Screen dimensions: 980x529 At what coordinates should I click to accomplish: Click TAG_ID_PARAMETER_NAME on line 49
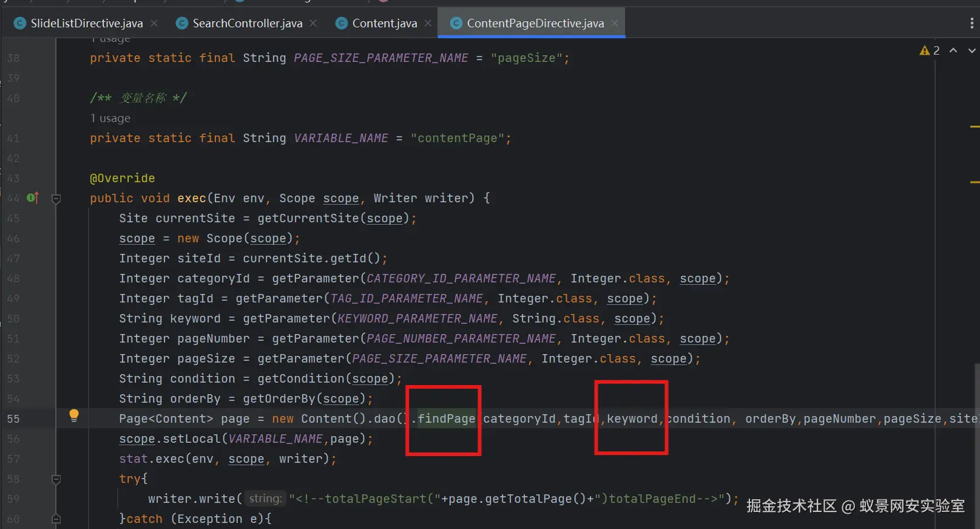[x=407, y=298]
